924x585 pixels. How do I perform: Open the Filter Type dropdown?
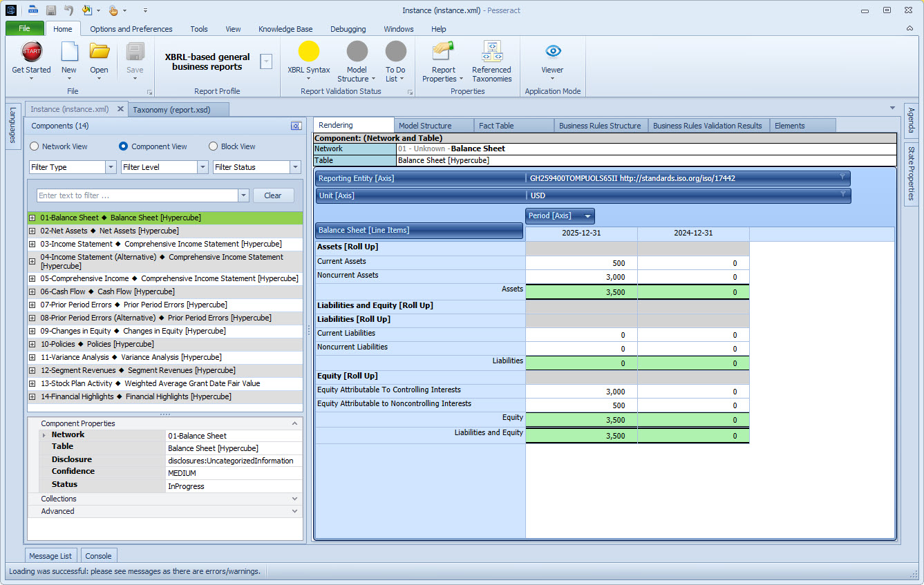click(x=73, y=167)
